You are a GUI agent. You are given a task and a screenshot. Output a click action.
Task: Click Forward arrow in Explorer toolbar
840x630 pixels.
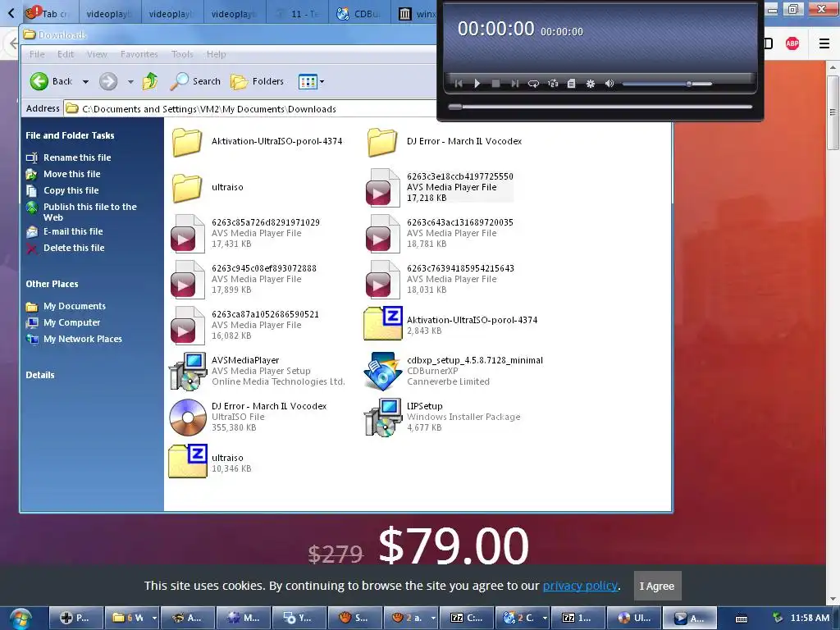coord(108,81)
